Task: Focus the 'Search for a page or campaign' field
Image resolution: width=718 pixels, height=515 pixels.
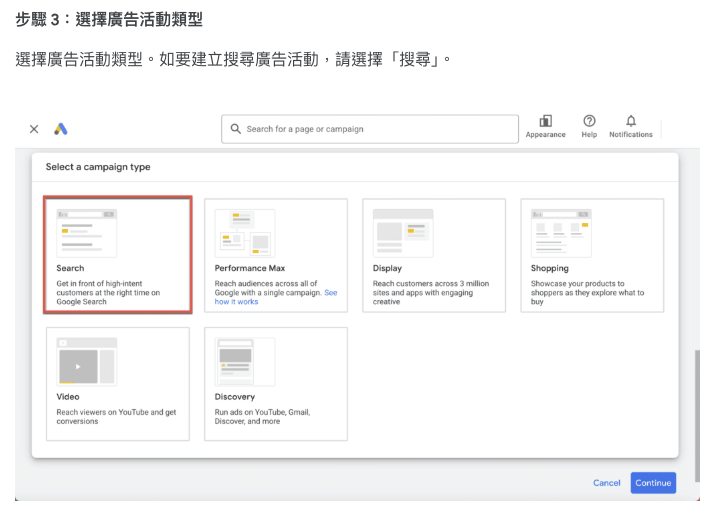Action: point(370,129)
